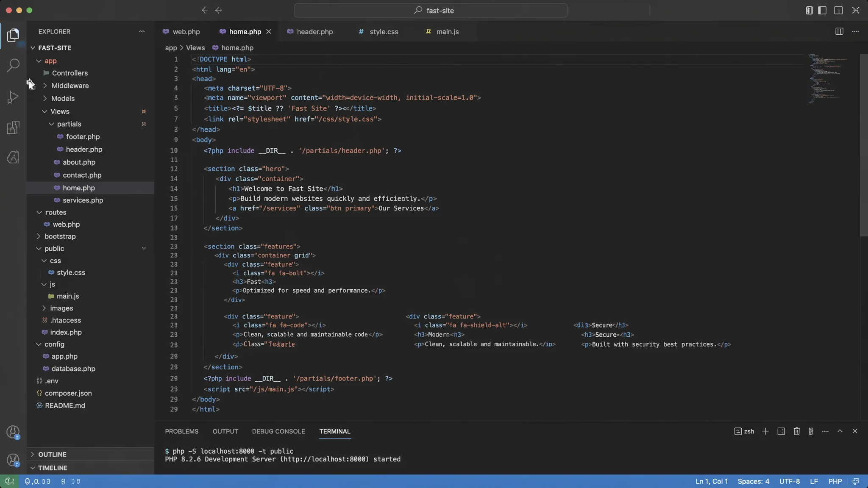868x488 pixels.
Task: Toggle the leftmost title bar layout icon
Action: point(809,10)
